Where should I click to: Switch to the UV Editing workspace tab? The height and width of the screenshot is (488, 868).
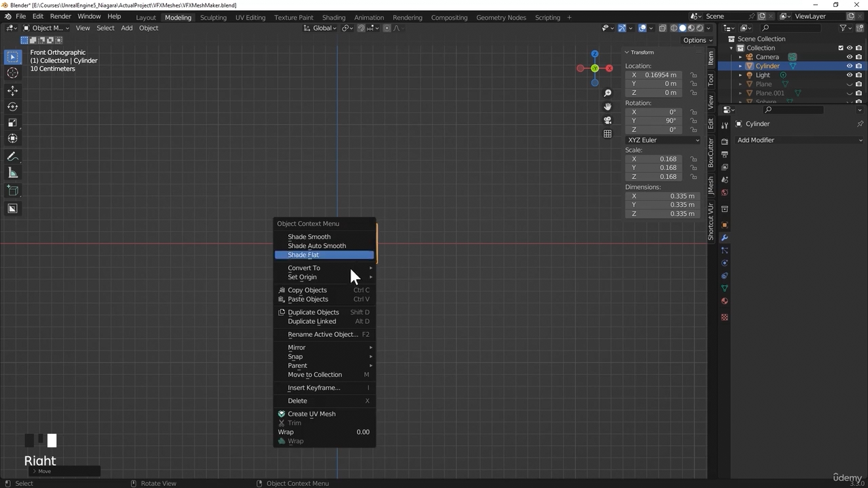(x=250, y=17)
